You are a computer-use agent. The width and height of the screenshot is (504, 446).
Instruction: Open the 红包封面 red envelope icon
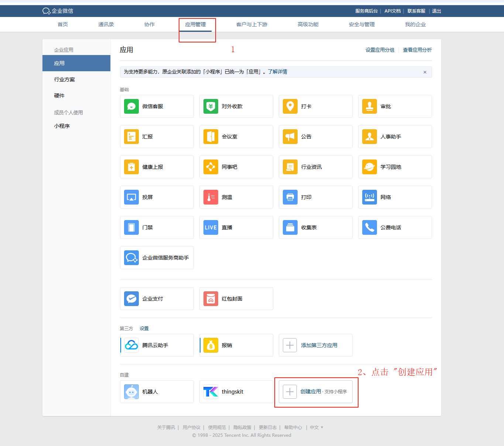(x=211, y=299)
